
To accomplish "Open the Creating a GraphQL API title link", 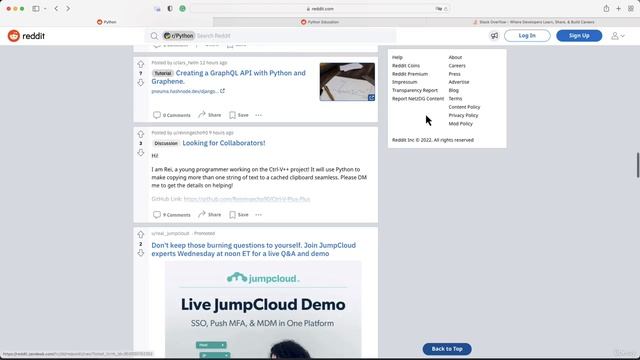I will point(228,77).
